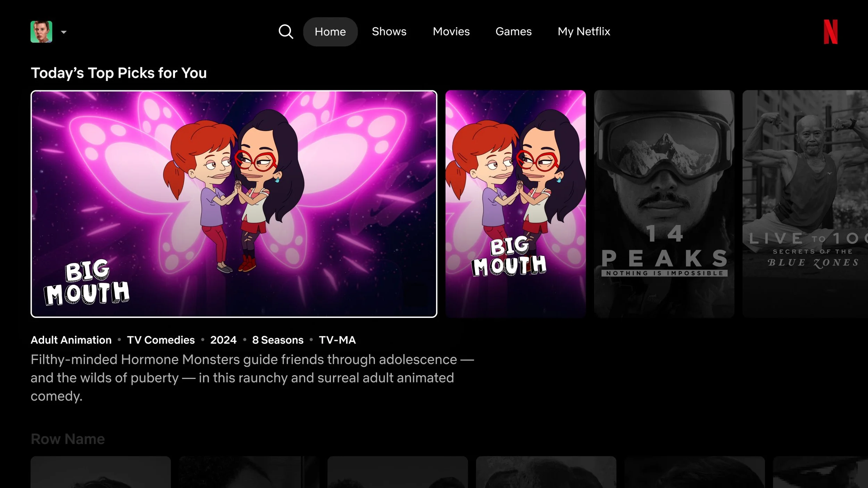Click the profile avatar picture
The width and height of the screenshot is (868, 488).
[41, 32]
